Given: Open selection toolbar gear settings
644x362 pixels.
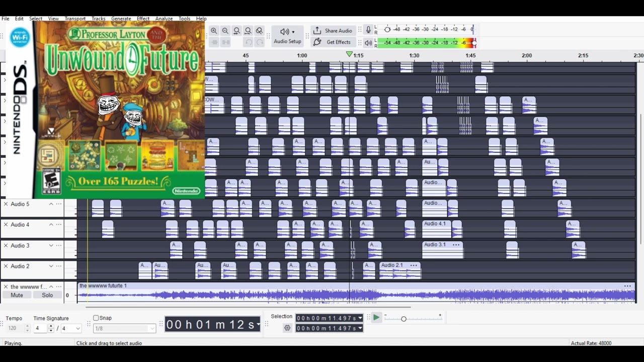Looking at the screenshot, I should [x=287, y=328].
